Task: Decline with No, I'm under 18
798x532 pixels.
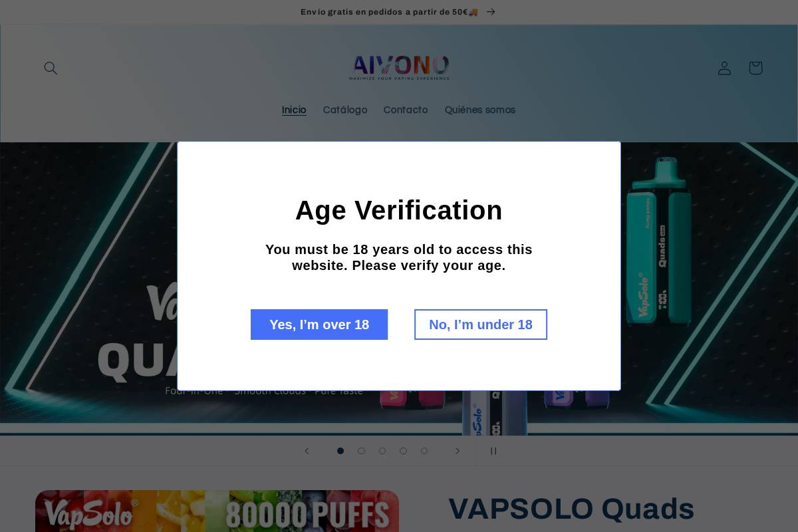Action: coord(481,325)
